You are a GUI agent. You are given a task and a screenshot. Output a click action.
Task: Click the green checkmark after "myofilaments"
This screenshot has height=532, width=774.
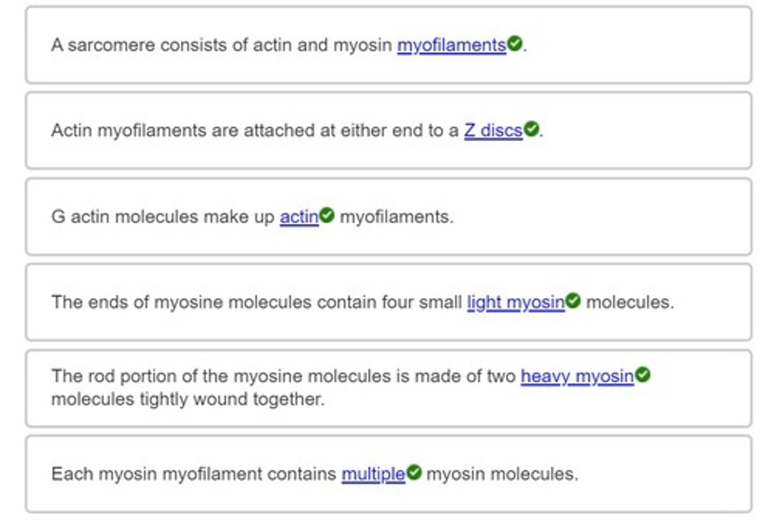(x=515, y=44)
